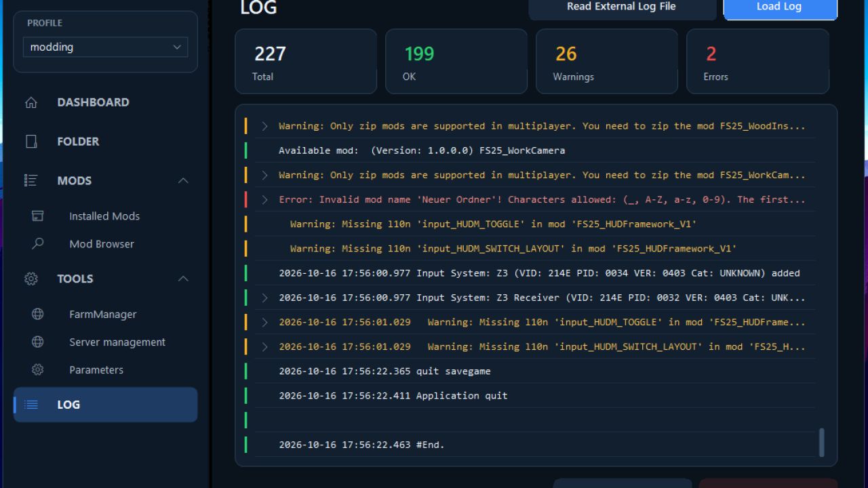Click the LOG list icon in sidebar

31,405
